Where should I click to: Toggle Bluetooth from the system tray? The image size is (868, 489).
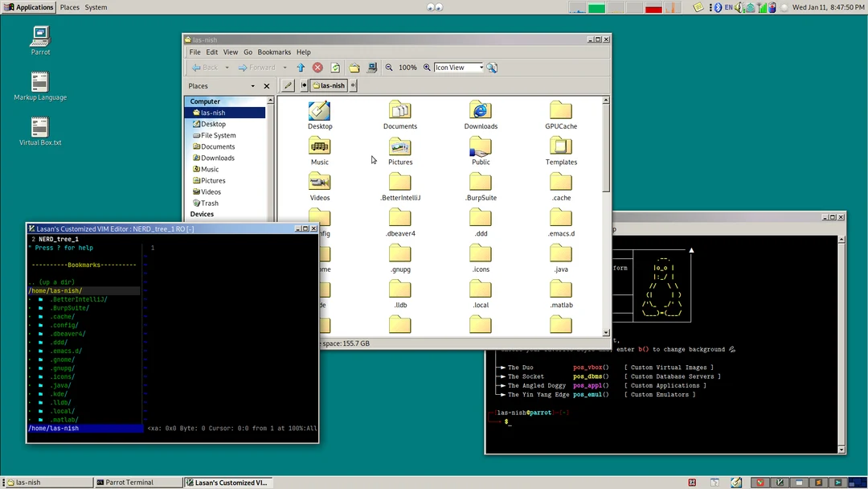pyautogui.click(x=718, y=7)
